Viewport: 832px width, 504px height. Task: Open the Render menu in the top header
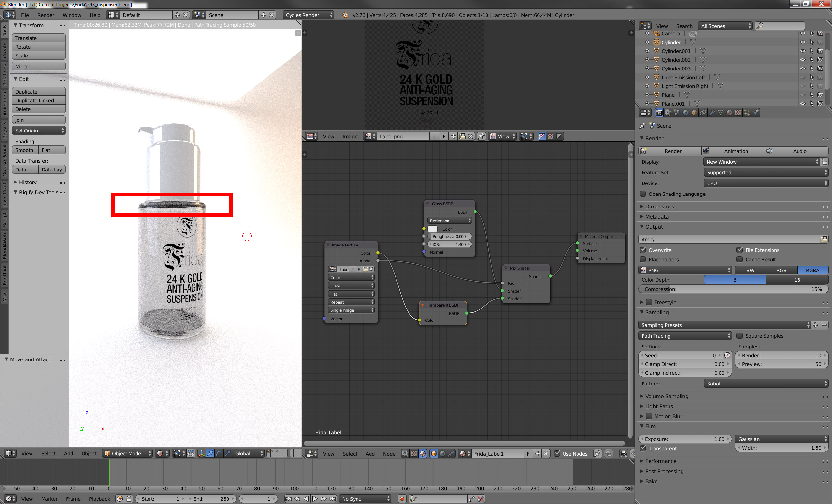[46, 15]
